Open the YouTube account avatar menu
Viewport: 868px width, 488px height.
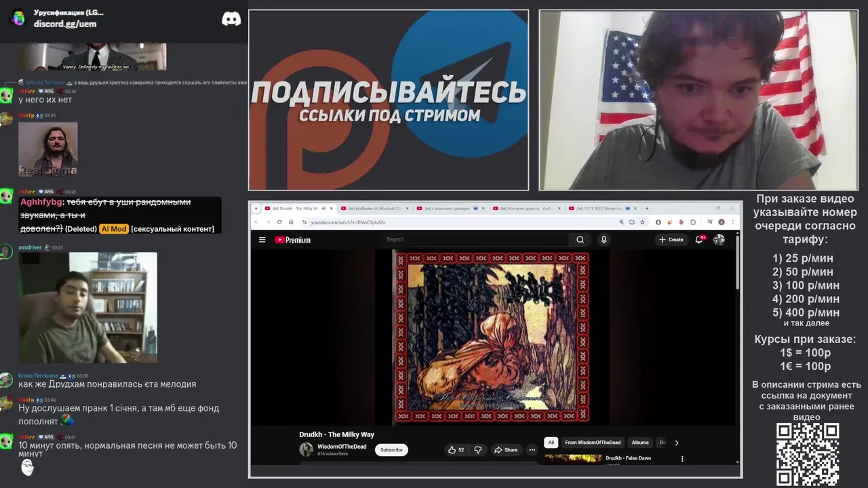point(719,239)
